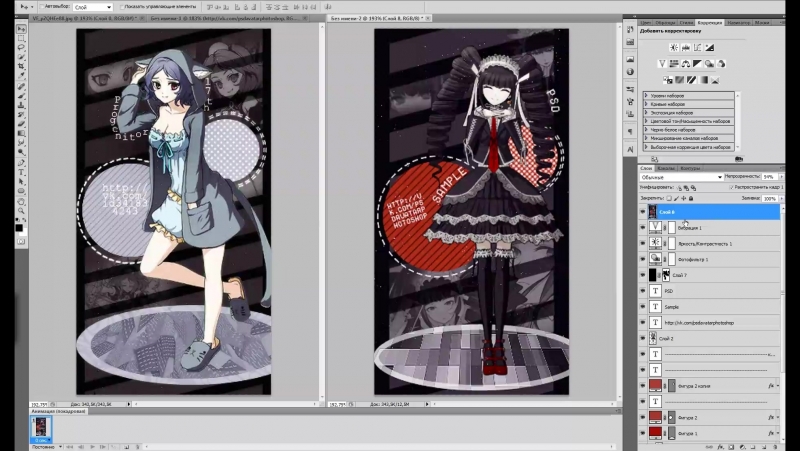The width and height of the screenshot is (800, 451).
Task: Click the fx icon on Фигура 2 копия
Action: click(x=770, y=384)
